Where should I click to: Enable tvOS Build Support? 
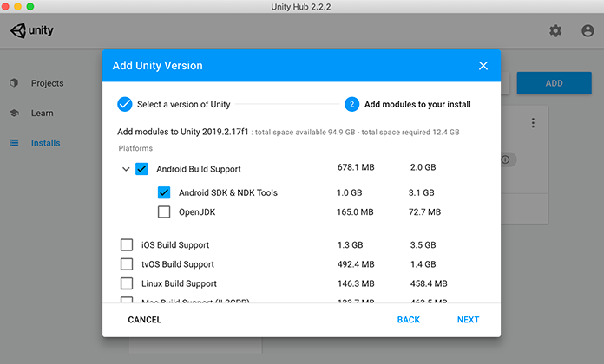point(127,264)
